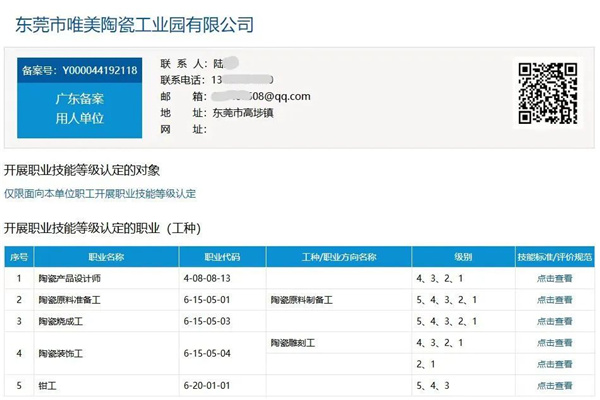Click the 级别 column header

(x=463, y=257)
